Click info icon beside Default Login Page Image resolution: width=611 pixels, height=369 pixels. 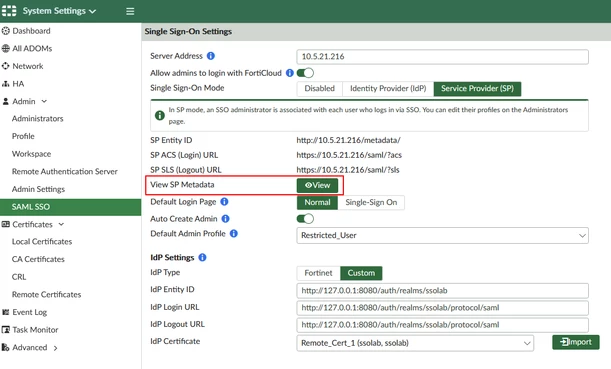click(224, 201)
